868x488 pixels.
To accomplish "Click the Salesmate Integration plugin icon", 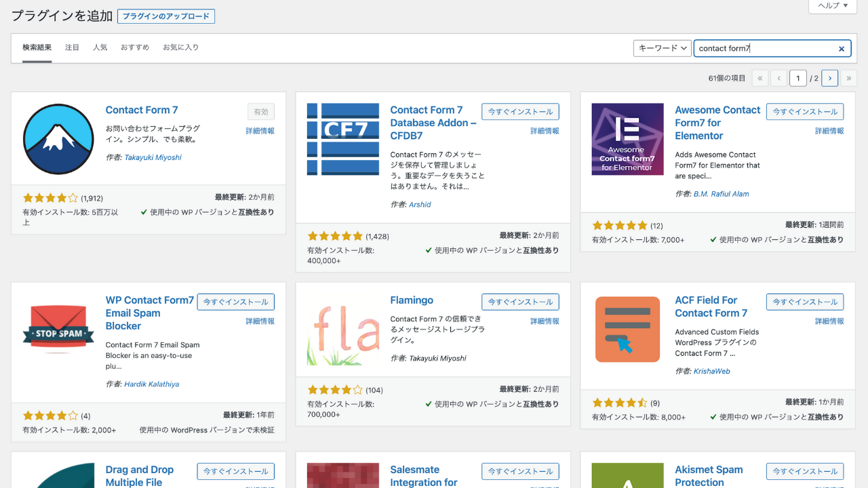I will (x=343, y=476).
